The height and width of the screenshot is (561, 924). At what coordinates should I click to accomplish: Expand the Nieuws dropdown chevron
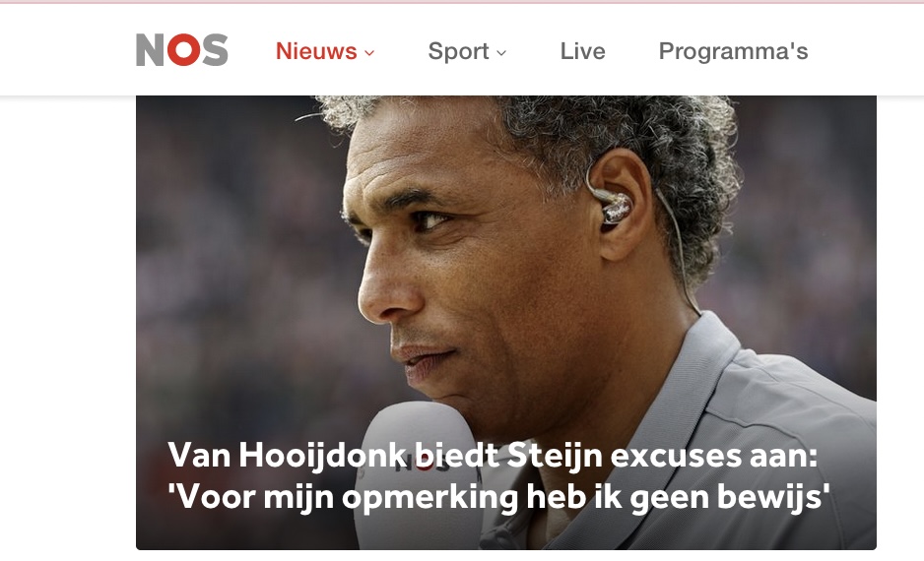(369, 53)
